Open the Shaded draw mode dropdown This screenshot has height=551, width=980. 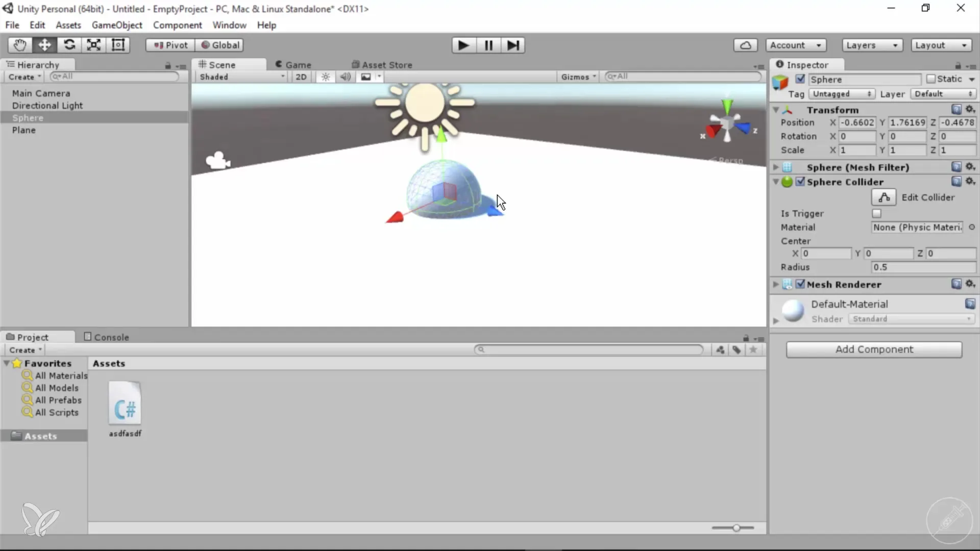click(242, 77)
